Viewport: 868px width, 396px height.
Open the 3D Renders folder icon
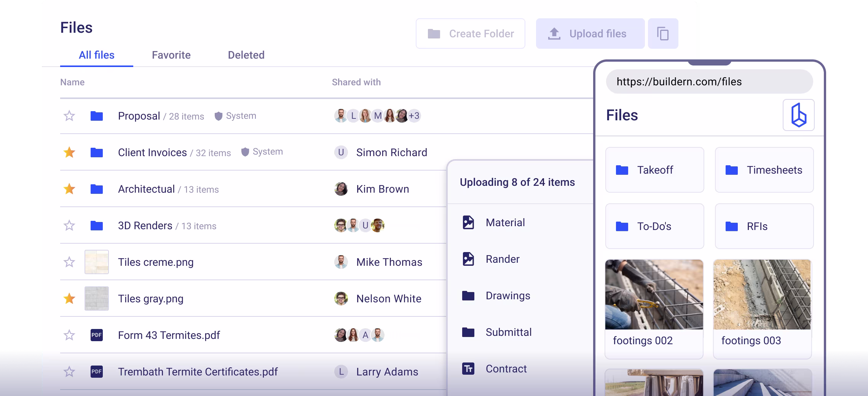click(x=97, y=225)
